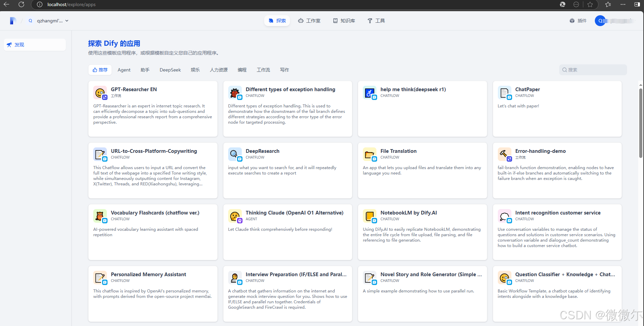Click the Personalized Memory Assistant icon
The height and width of the screenshot is (326, 644).
coord(100,278)
